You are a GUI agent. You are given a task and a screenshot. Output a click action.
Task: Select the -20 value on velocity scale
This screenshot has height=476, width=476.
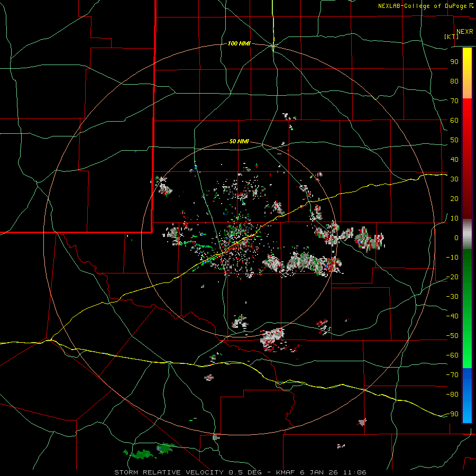[x=452, y=277]
